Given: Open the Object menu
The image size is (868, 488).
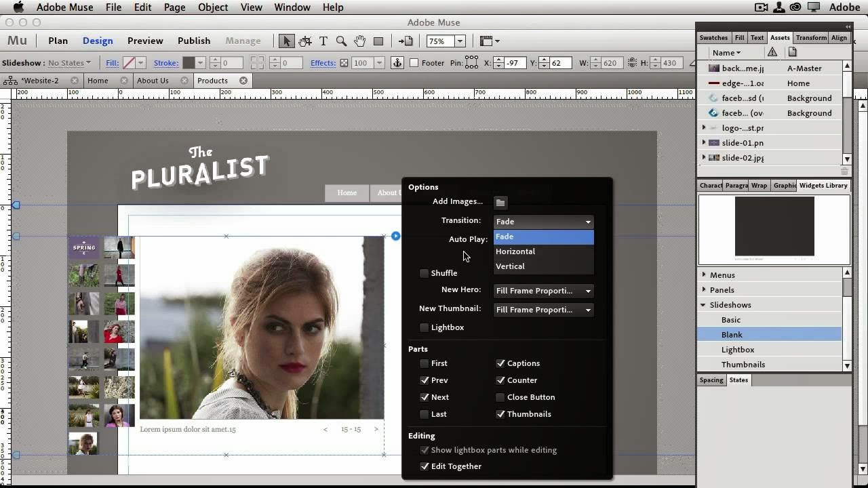Looking at the screenshot, I should [x=213, y=7].
